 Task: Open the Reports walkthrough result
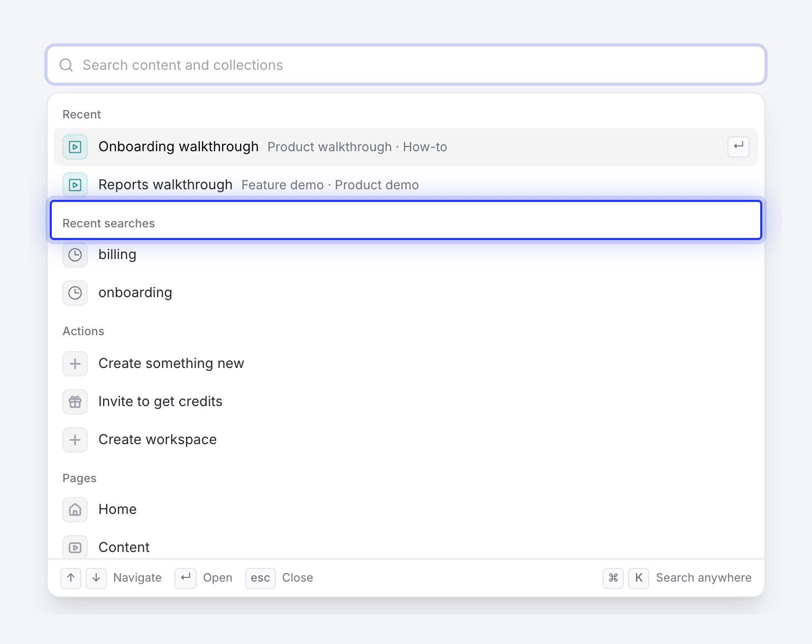coord(405,185)
